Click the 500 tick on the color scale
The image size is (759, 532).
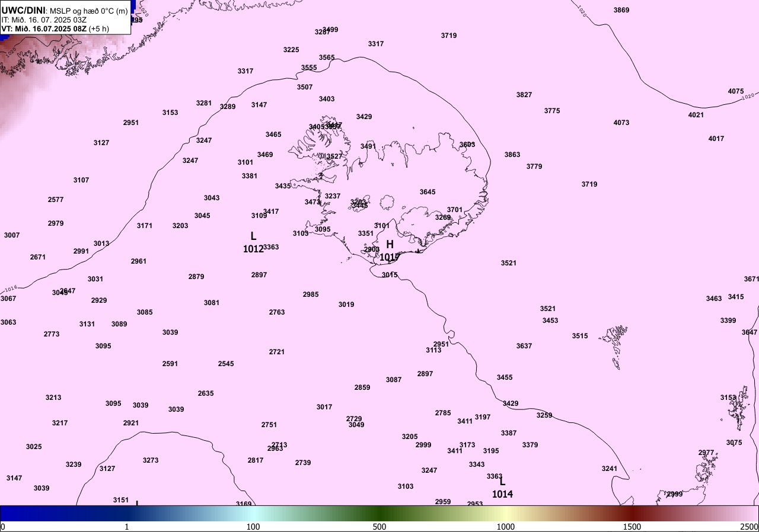pyautogui.click(x=379, y=527)
